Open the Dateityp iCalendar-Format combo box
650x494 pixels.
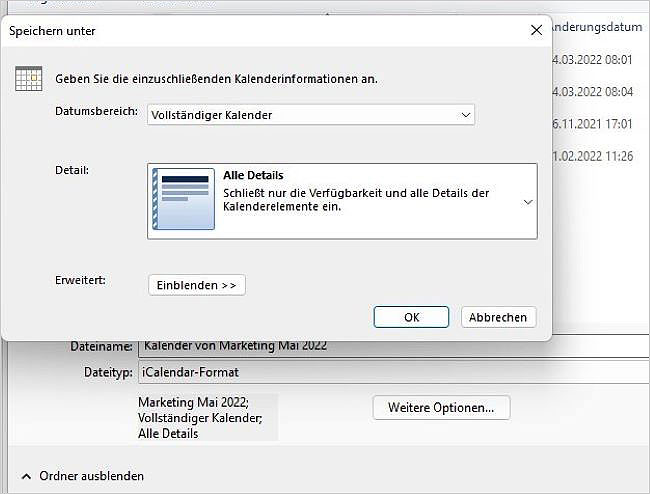click(x=394, y=372)
